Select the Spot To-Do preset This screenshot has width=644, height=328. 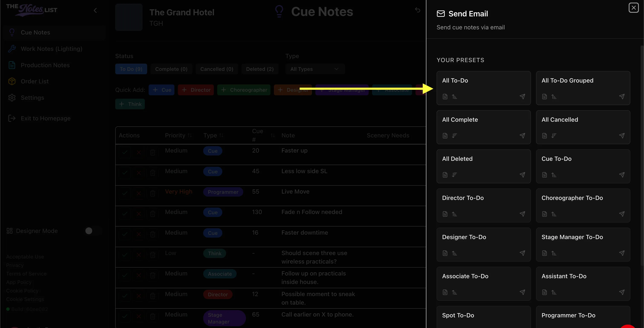click(483, 317)
